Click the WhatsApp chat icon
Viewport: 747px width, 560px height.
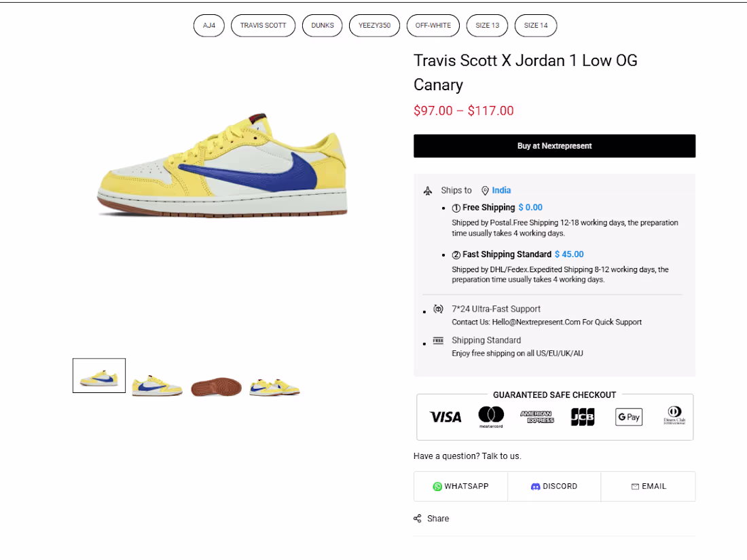pos(437,486)
